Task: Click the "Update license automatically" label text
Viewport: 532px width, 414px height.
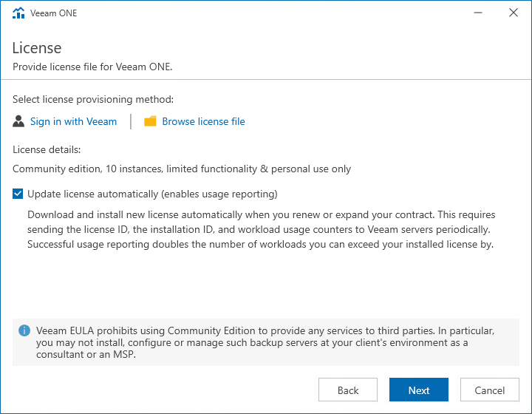Action: click(152, 194)
